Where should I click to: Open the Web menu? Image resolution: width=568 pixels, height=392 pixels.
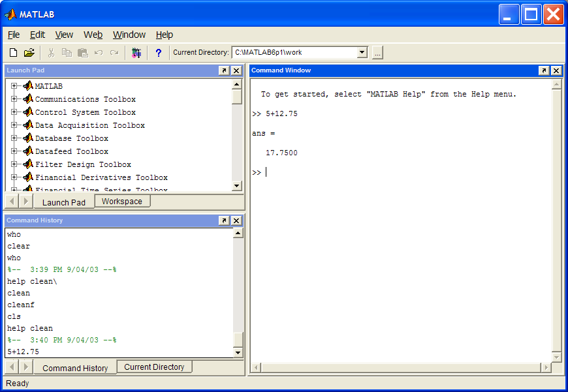[93, 35]
